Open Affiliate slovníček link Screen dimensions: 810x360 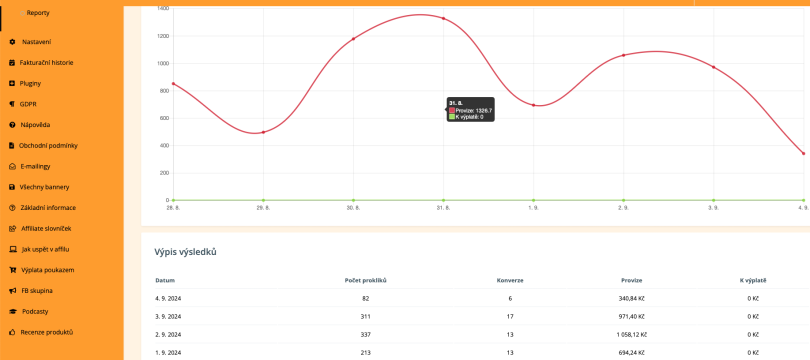[x=46, y=228]
